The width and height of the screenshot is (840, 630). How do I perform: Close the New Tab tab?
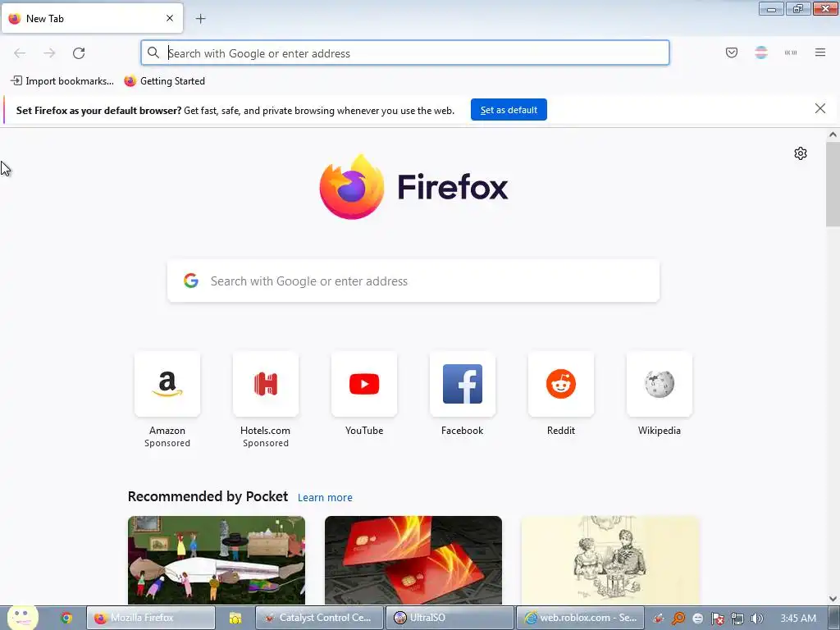pos(169,18)
